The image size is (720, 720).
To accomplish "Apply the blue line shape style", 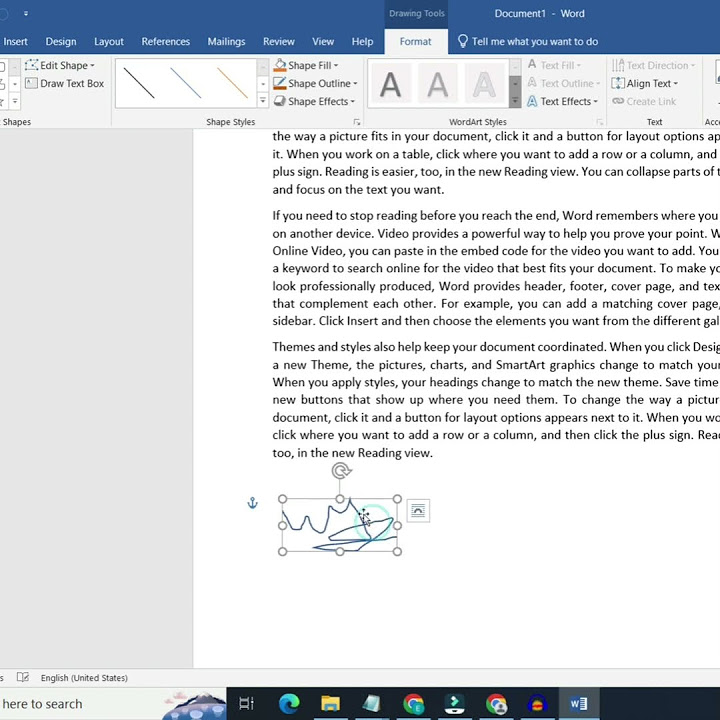I will pyautogui.click(x=186, y=83).
